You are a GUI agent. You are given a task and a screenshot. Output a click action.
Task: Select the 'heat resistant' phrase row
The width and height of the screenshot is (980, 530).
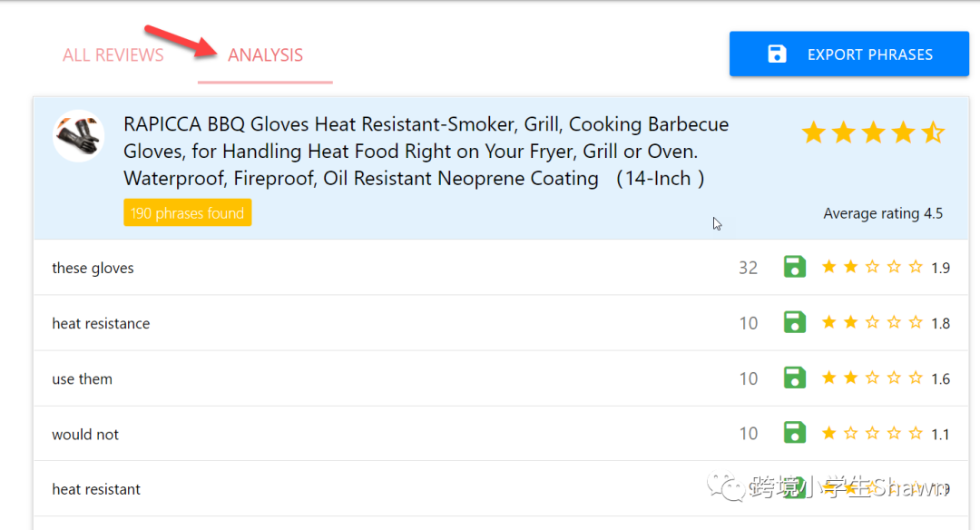point(96,490)
